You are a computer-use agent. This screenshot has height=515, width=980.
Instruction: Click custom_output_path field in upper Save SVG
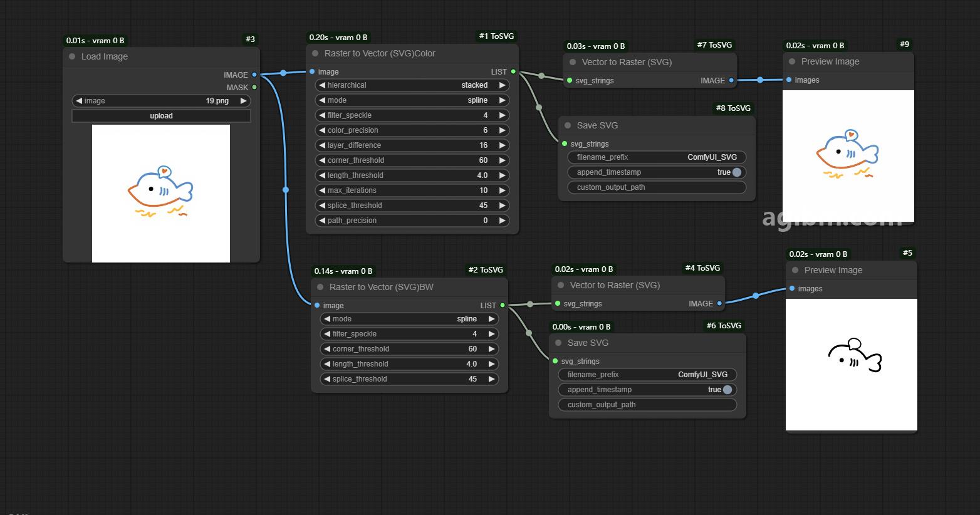[x=657, y=187]
